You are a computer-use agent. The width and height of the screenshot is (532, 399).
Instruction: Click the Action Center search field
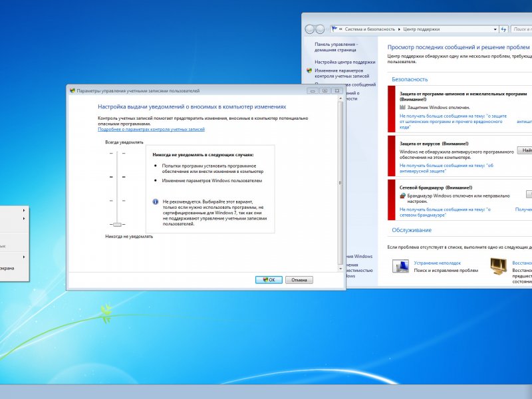click(521, 29)
